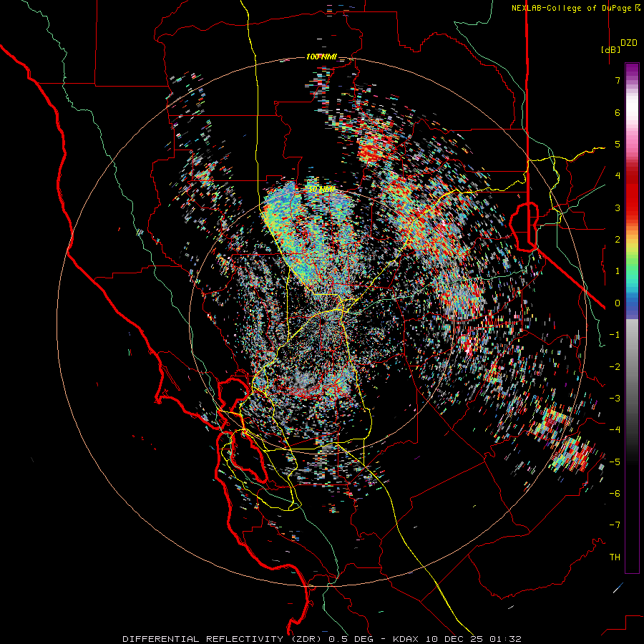Click the -7 value on the color scale
This screenshot has height=644, width=644.
[x=615, y=525]
